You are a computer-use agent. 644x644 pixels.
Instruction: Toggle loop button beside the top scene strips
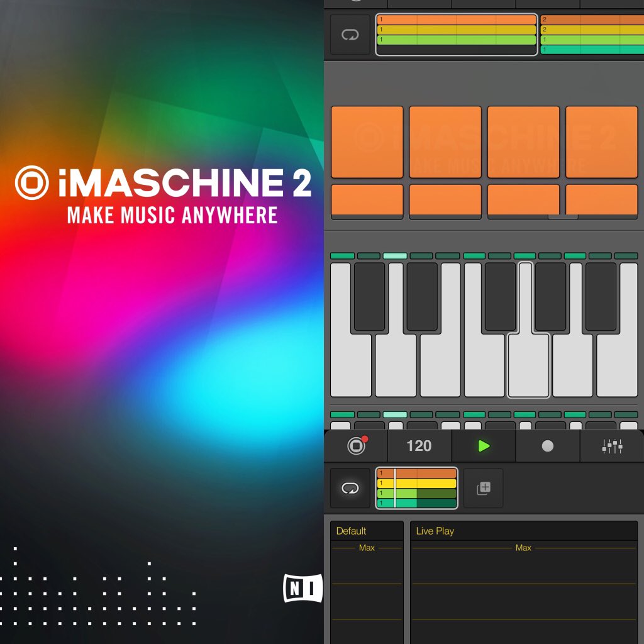350,35
